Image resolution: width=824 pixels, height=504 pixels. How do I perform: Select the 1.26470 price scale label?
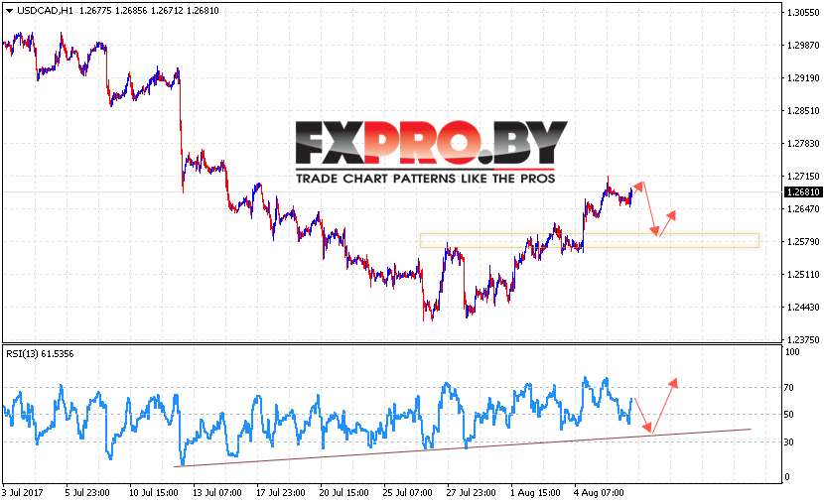click(803, 209)
